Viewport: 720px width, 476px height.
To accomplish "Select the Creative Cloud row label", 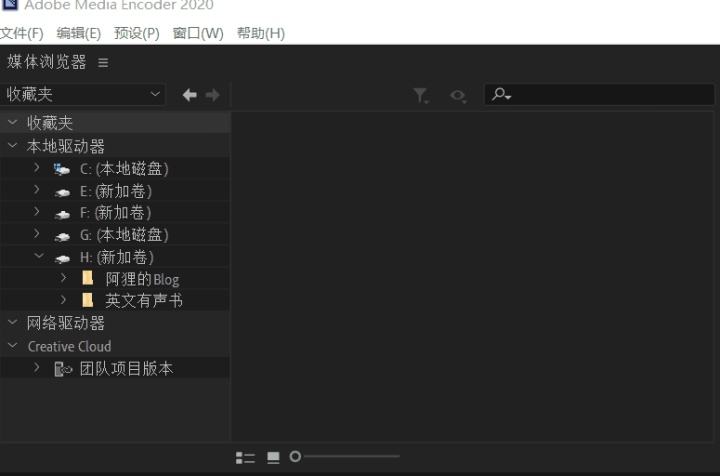I will click(x=69, y=346).
